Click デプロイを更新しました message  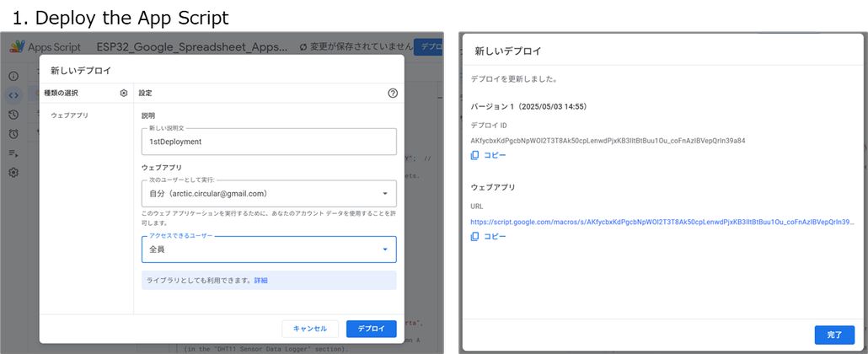tap(514, 79)
